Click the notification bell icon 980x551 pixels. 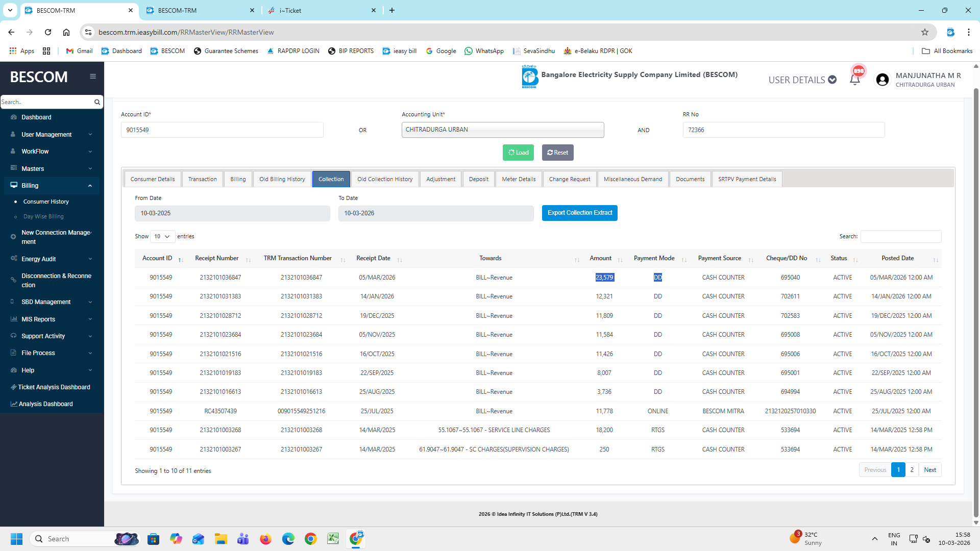[x=854, y=80]
